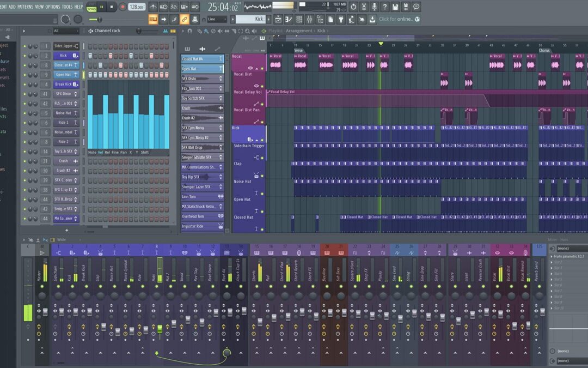Select the Break Kick channel button
The image size is (588, 368).
pos(63,85)
